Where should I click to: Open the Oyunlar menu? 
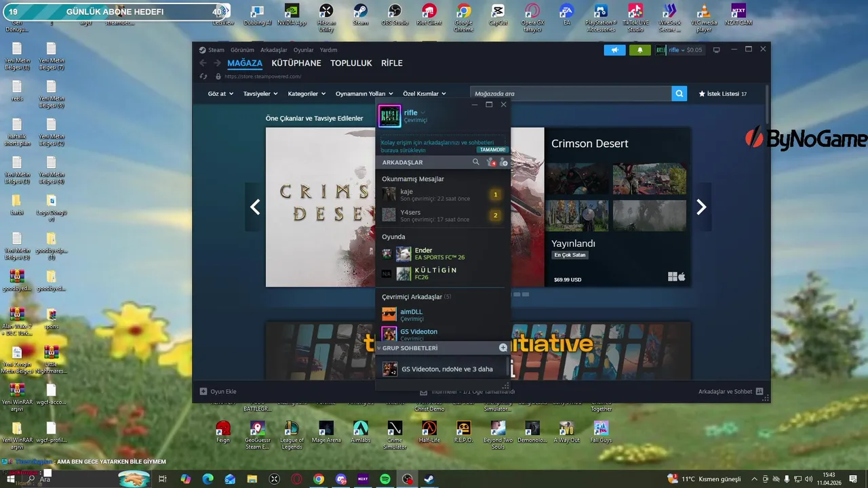[x=303, y=50]
